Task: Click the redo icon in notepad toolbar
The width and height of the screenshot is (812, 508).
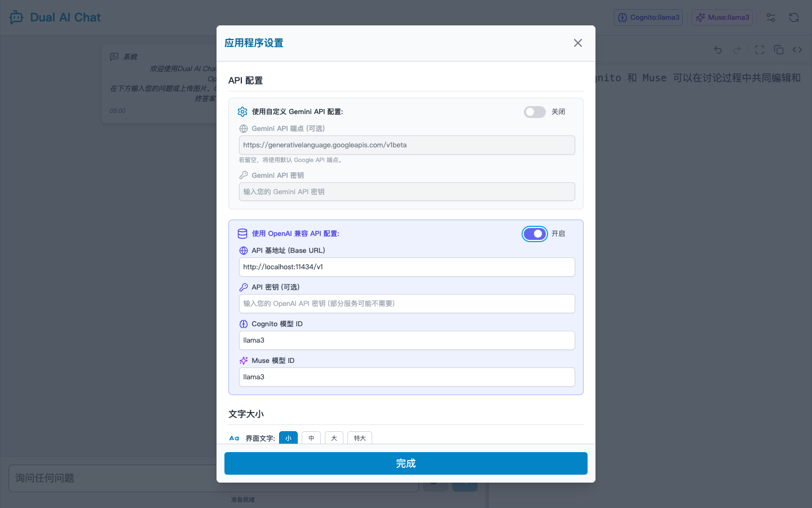Action: [737, 50]
